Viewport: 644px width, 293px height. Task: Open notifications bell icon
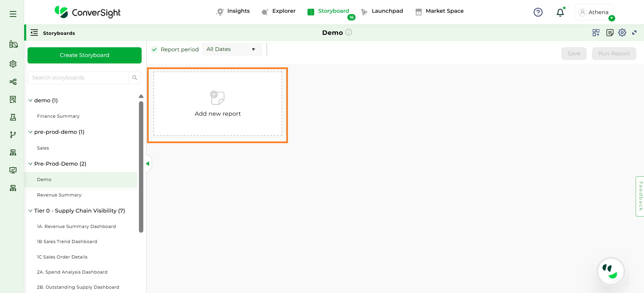560,13
